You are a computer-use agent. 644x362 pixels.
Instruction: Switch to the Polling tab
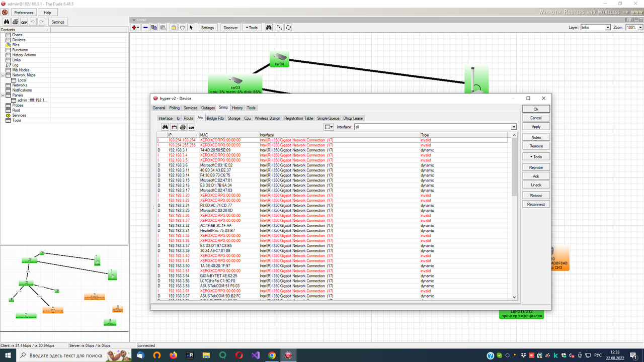click(x=175, y=108)
